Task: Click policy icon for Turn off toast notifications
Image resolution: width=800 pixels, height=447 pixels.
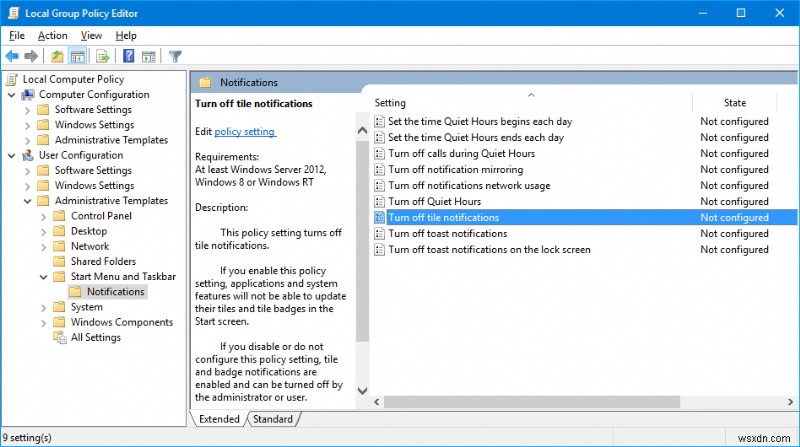Action: [x=379, y=234]
